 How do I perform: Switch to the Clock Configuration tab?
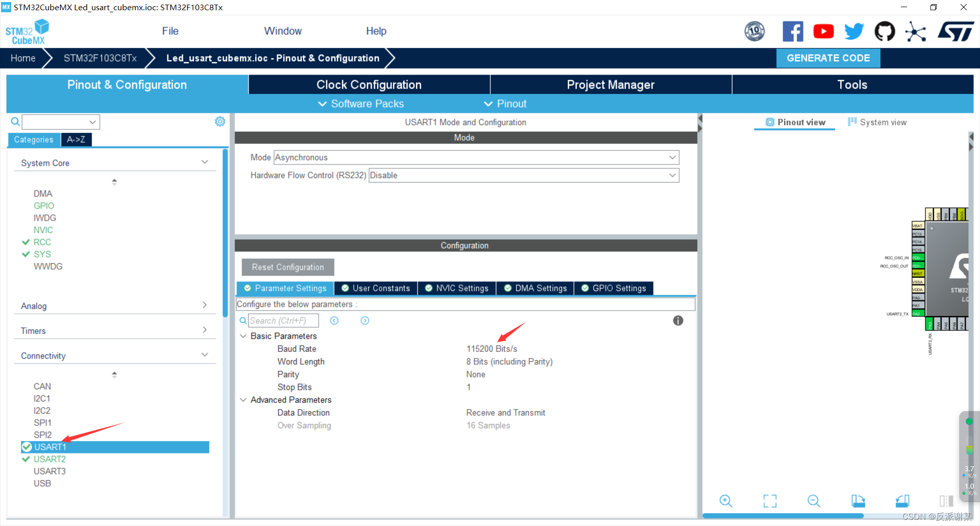point(369,85)
